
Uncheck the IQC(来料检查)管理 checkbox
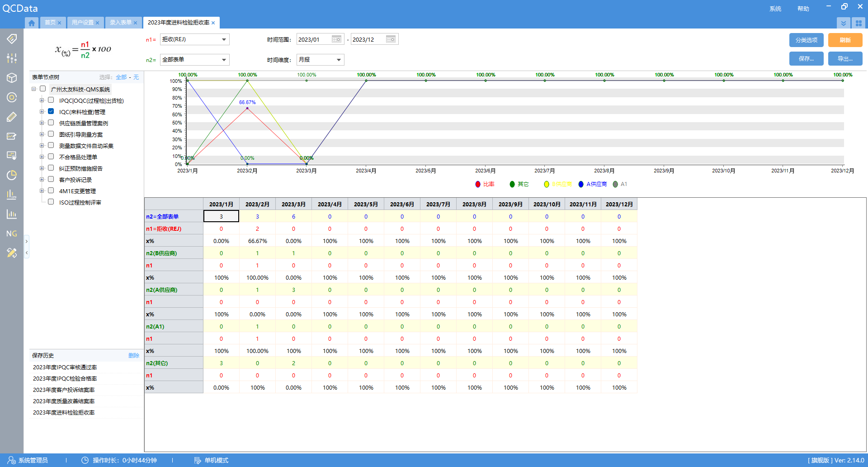coord(51,111)
